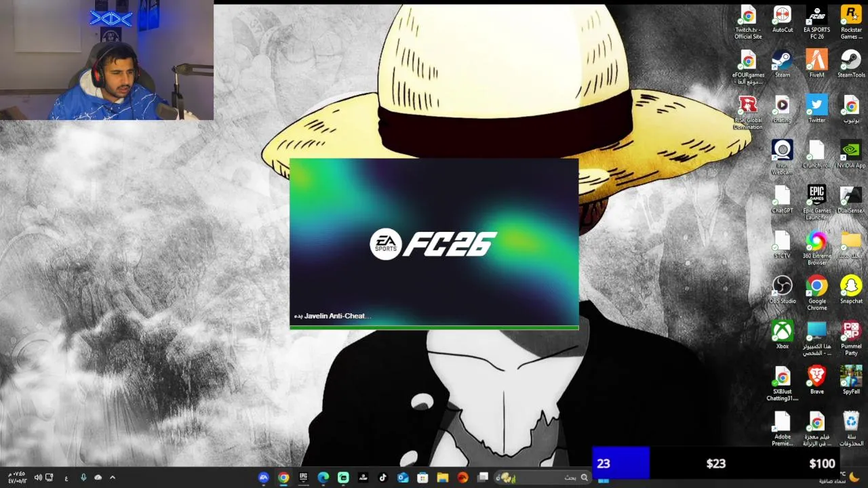Select the هذا الكمبيوتر (This PC) icon

pos(817,339)
